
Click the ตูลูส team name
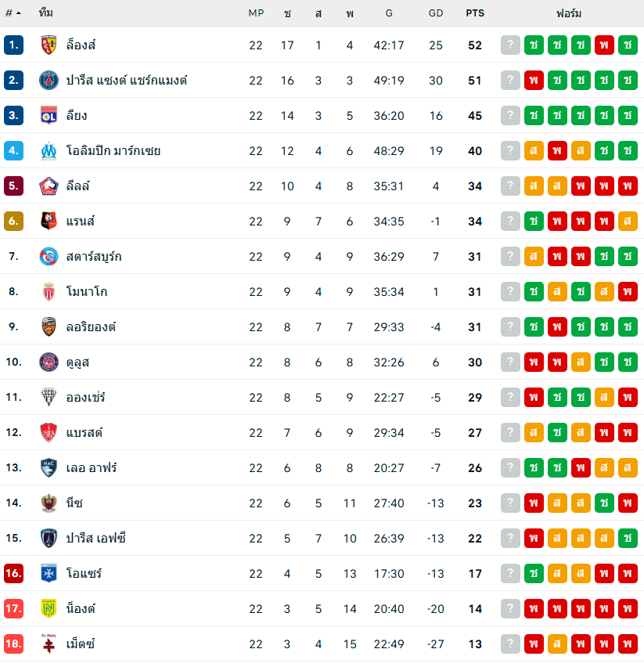tap(79, 362)
